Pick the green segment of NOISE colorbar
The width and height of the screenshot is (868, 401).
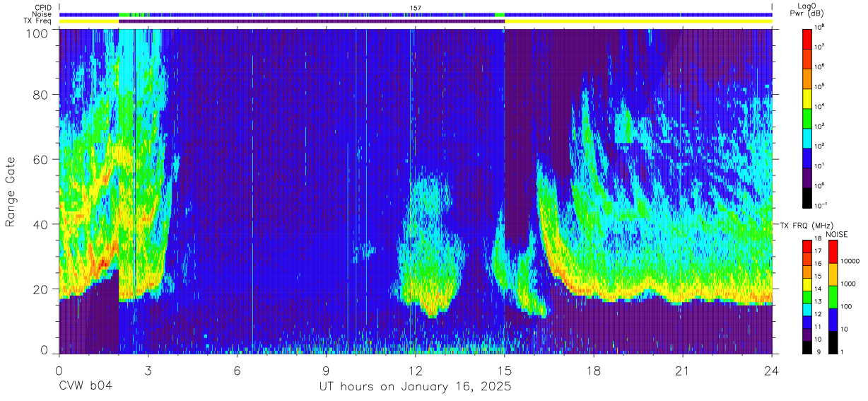pyautogui.click(x=833, y=297)
